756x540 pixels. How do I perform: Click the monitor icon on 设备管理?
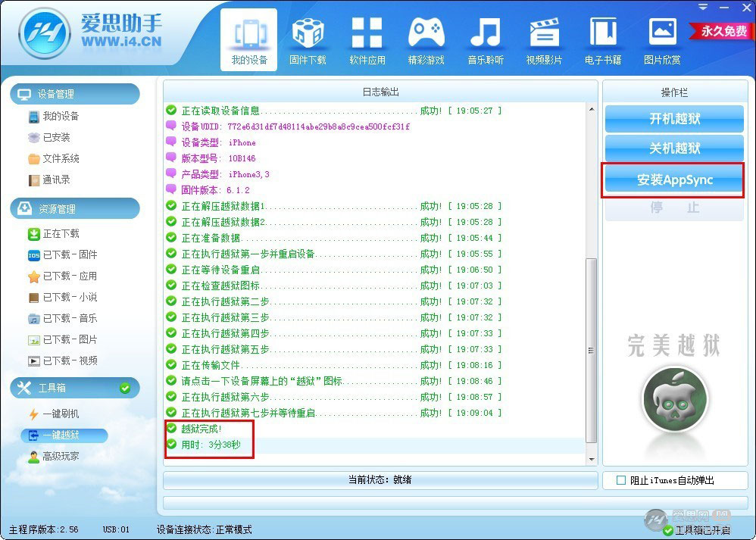(x=24, y=94)
